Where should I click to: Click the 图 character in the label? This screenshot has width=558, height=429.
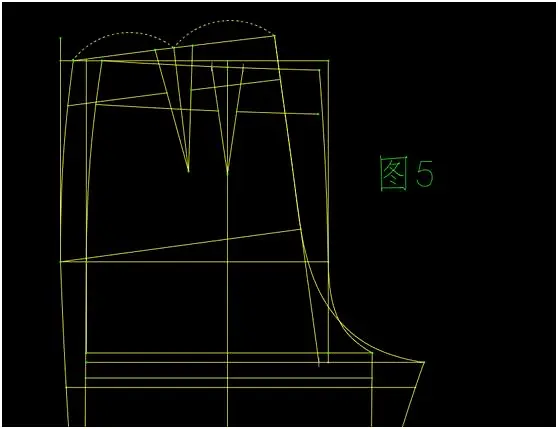394,173
